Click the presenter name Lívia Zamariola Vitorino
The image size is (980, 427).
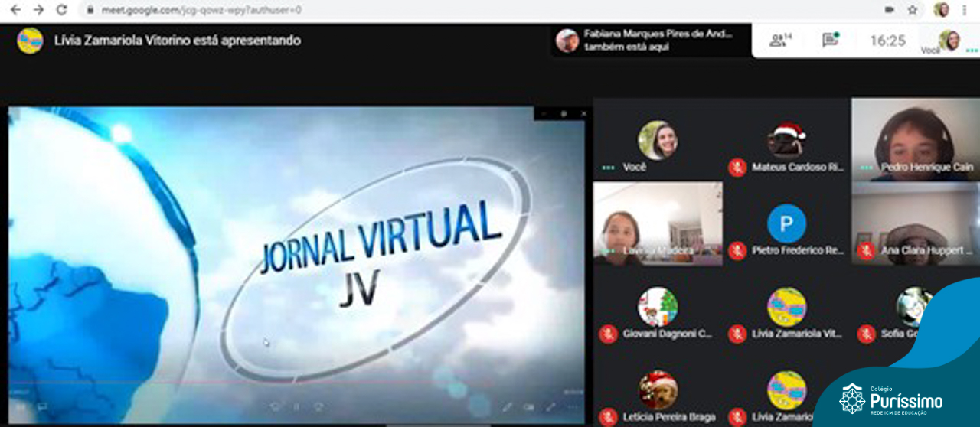tap(177, 41)
